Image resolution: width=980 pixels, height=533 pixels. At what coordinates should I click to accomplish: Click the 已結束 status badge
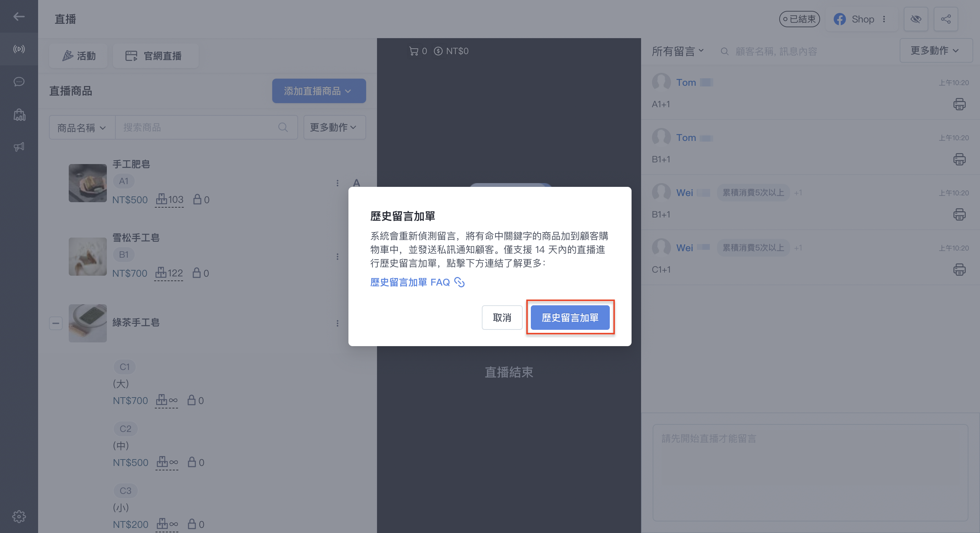pos(799,19)
